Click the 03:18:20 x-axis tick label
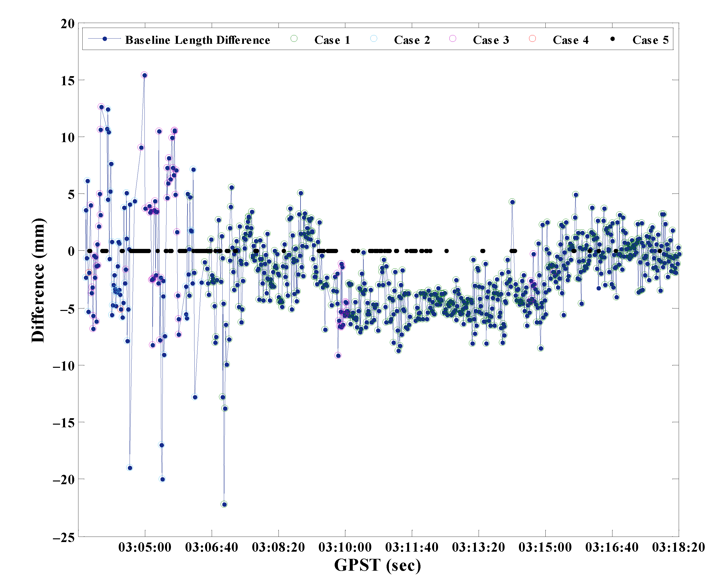Image resolution: width=723 pixels, height=588 pixels. coord(678,547)
